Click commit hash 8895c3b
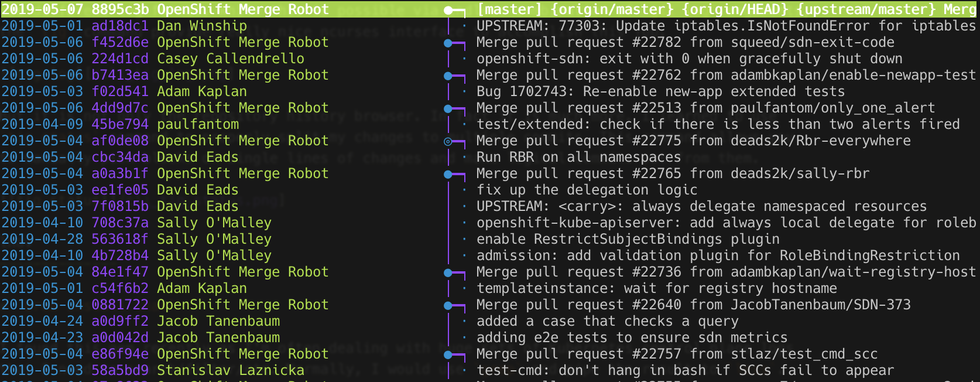The image size is (980, 382). (x=120, y=9)
